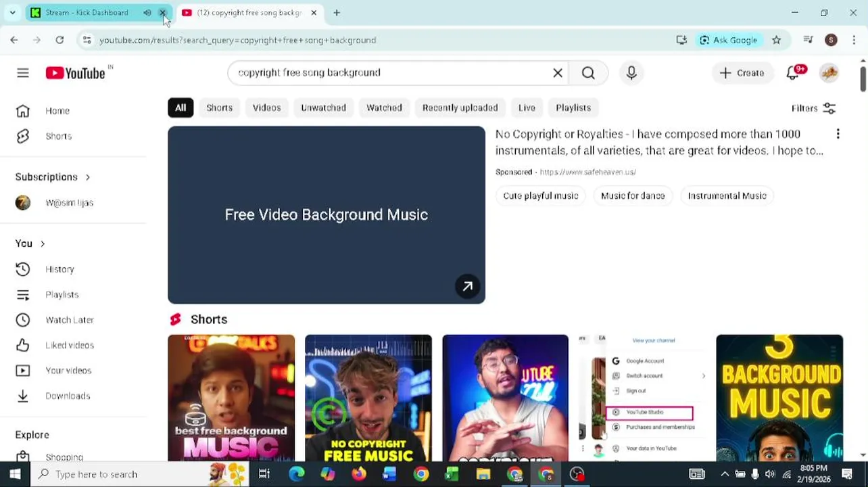Open Playlists in the sidebar

(x=73, y=294)
